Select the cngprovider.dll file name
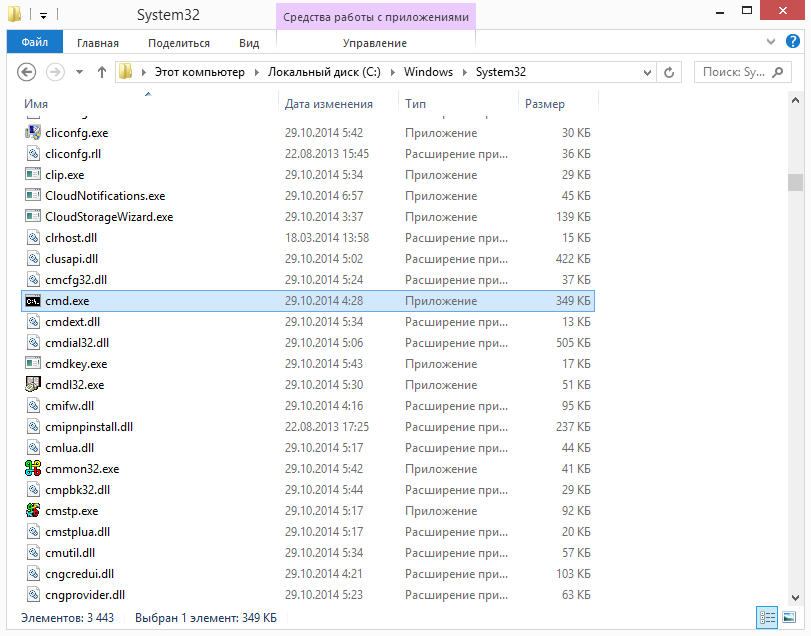Screen dimensions: 811x636 pyautogui.click(x=85, y=595)
